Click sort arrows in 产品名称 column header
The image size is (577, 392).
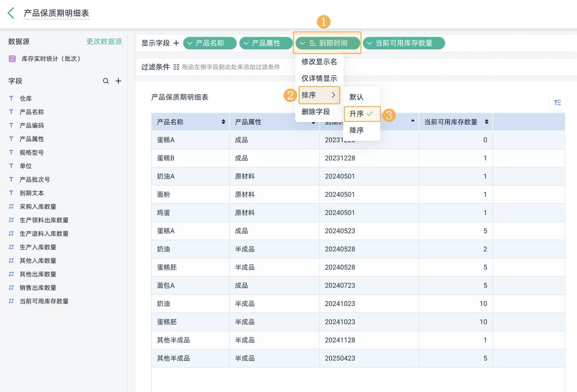coord(223,122)
